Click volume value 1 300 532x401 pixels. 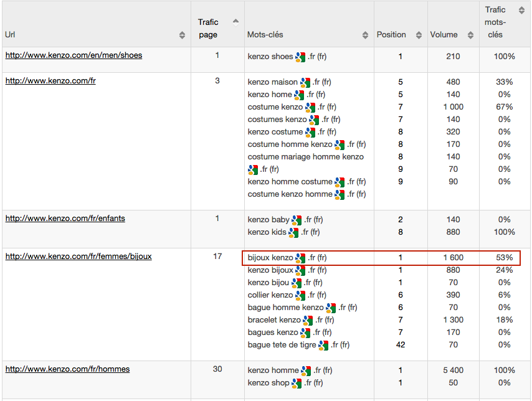coord(454,320)
